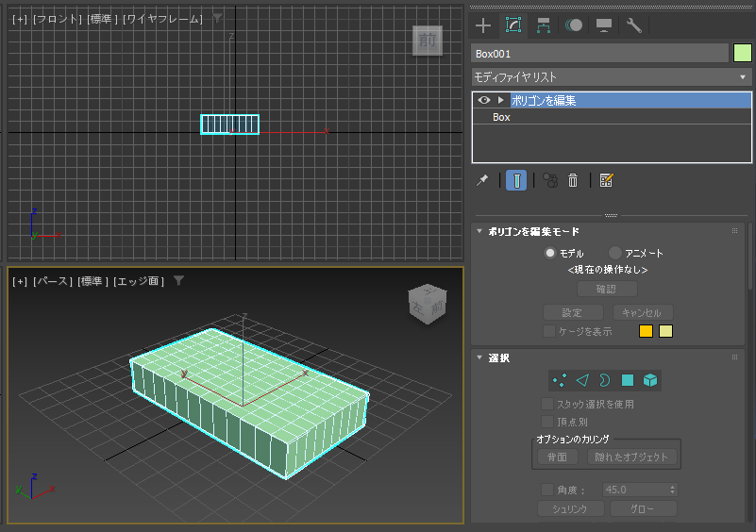Open the Create command panel tab

(x=482, y=25)
